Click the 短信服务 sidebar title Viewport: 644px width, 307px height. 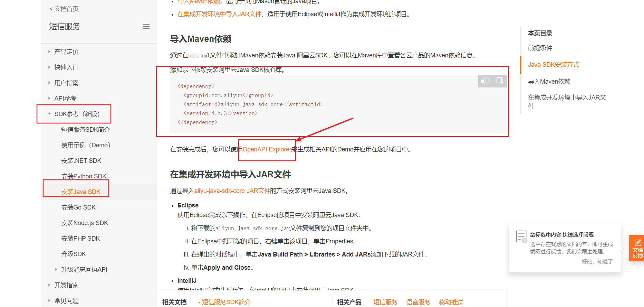coord(65,27)
